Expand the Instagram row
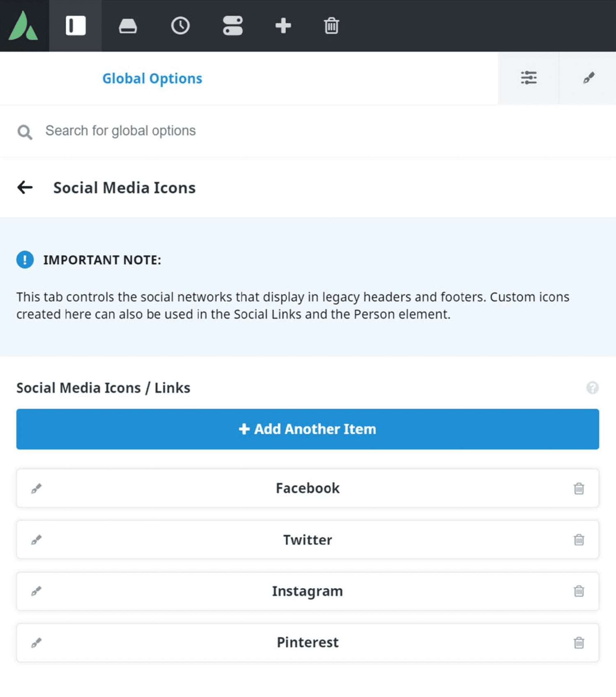This screenshot has height=697, width=616. pos(308,591)
